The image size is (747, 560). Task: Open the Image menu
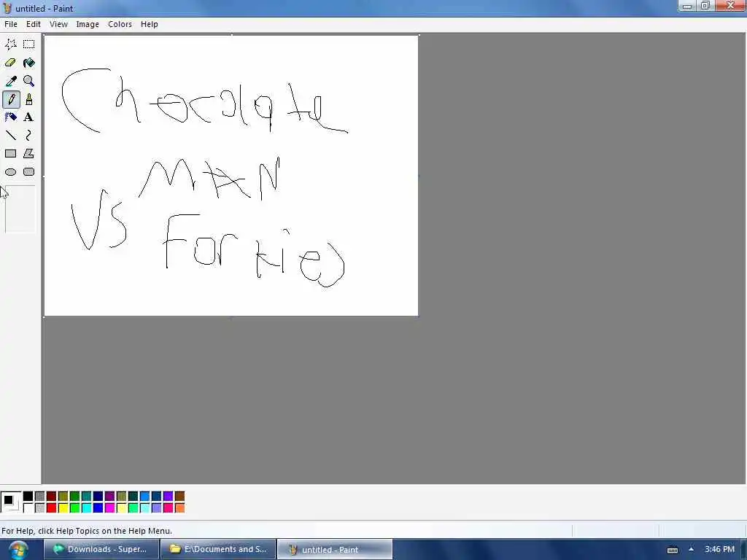pyautogui.click(x=88, y=24)
